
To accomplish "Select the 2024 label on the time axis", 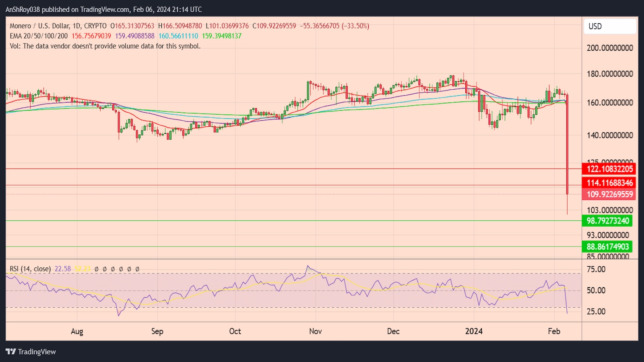I will tap(474, 331).
